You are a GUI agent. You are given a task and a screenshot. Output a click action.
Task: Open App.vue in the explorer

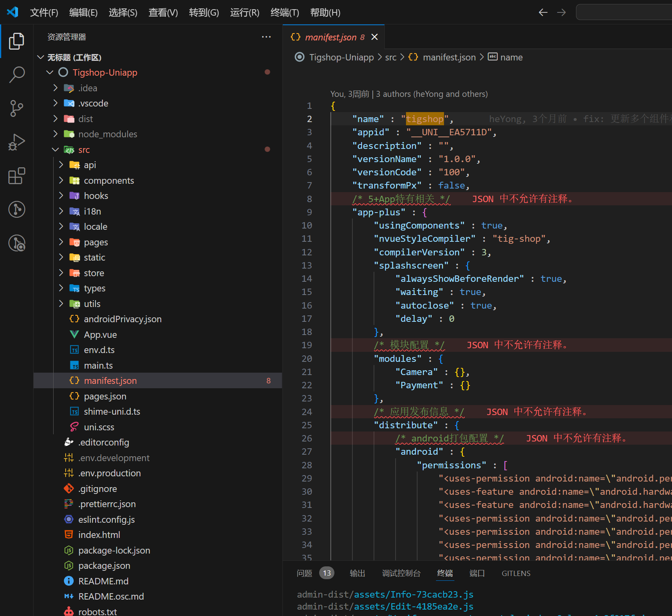(158, 335)
